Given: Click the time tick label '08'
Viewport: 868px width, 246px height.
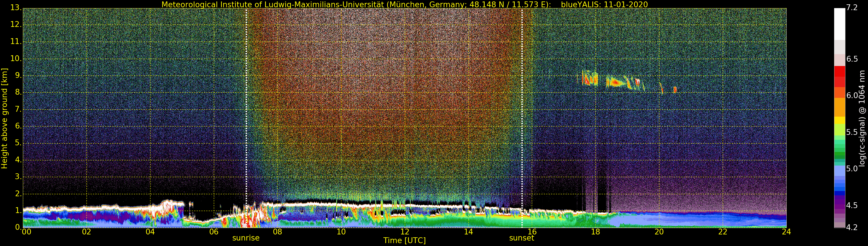Looking at the screenshot, I should pyautogui.click(x=277, y=232).
